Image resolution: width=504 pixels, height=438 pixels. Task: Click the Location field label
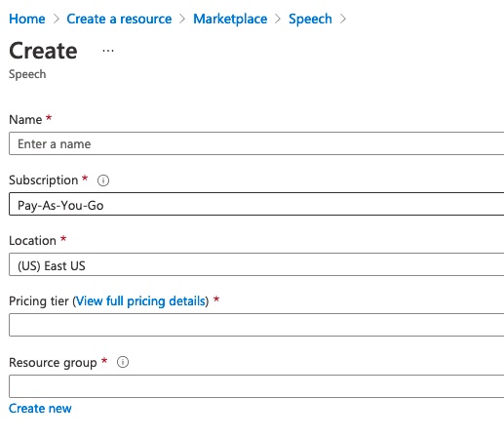point(32,241)
